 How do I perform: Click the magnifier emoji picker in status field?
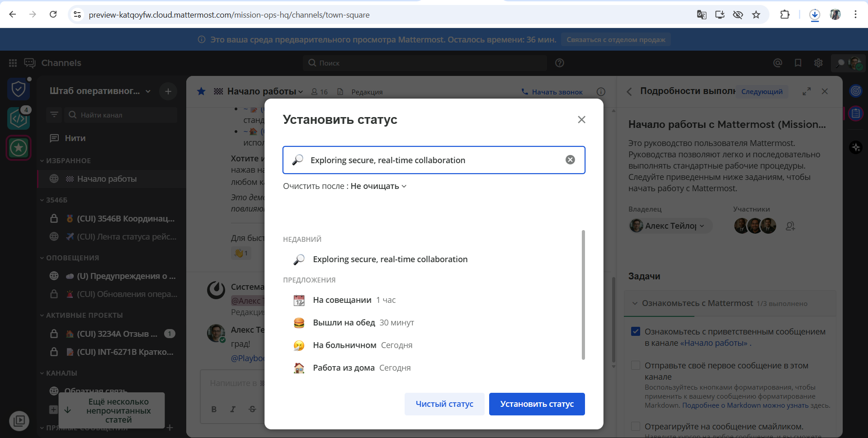pos(297,160)
